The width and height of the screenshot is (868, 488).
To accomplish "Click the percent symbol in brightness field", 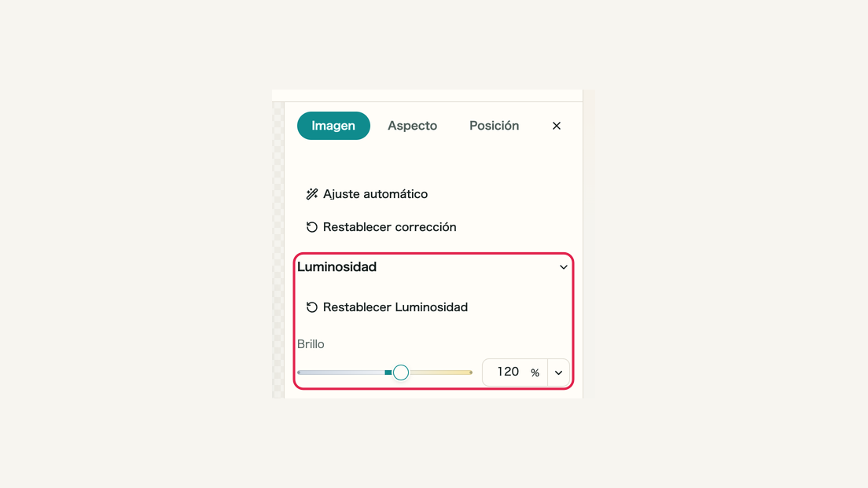I will 535,373.
